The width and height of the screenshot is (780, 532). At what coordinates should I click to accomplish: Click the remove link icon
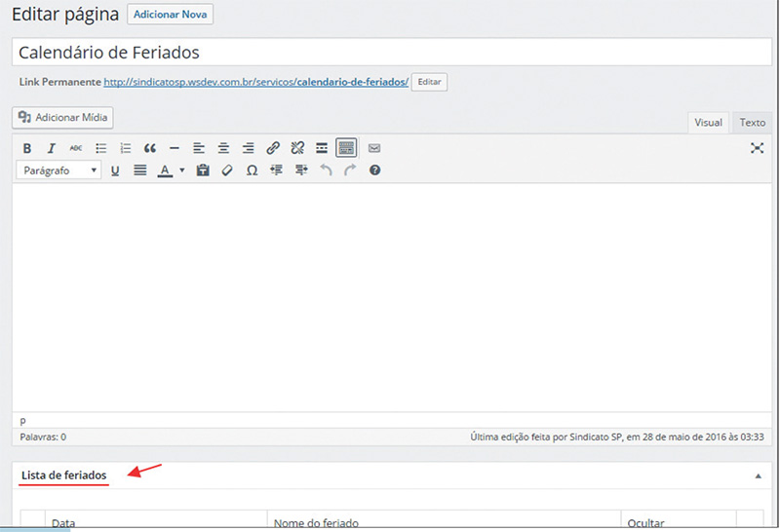point(297,148)
